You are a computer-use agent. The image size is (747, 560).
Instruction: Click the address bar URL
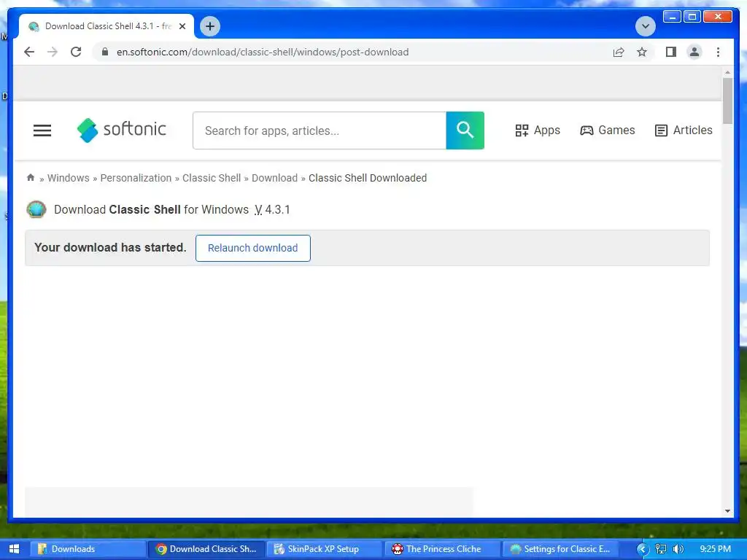[x=263, y=52]
